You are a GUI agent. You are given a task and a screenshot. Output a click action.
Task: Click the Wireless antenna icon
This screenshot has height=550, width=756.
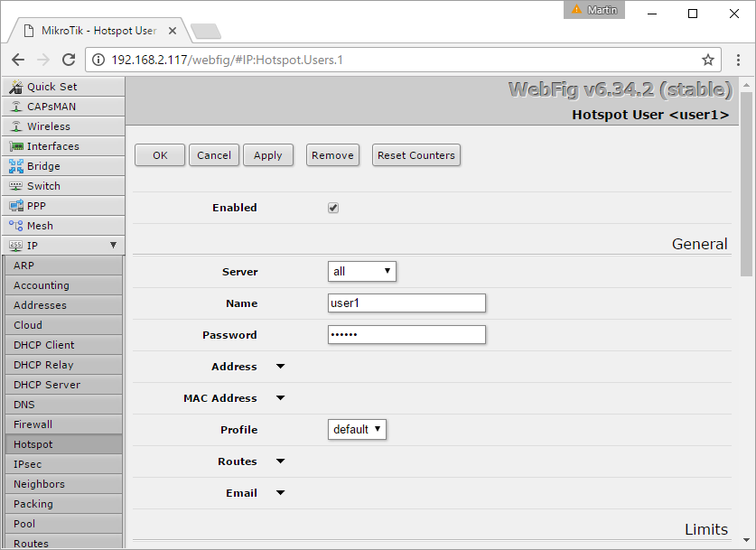[16, 126]
